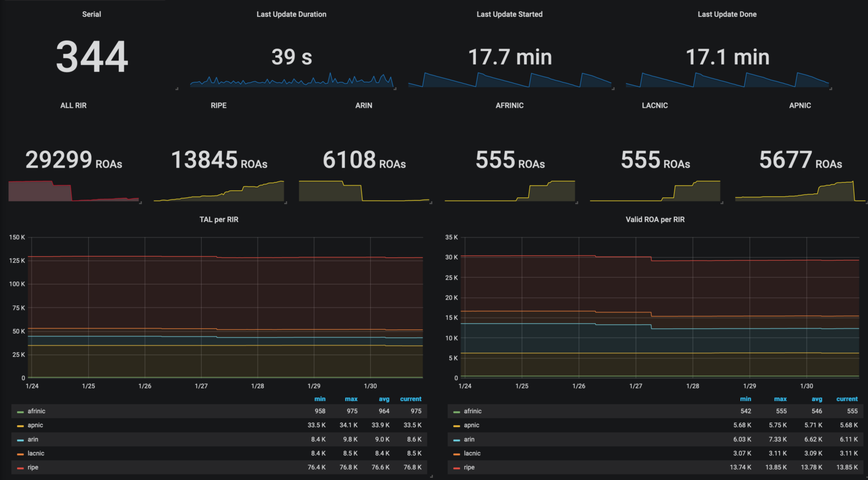Toggle the ripe series in Valid ROA per RIR

point(468,468)
